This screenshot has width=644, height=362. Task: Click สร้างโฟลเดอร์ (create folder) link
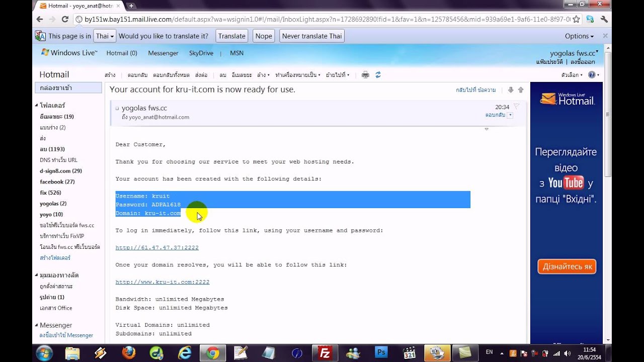pos(55,258)
